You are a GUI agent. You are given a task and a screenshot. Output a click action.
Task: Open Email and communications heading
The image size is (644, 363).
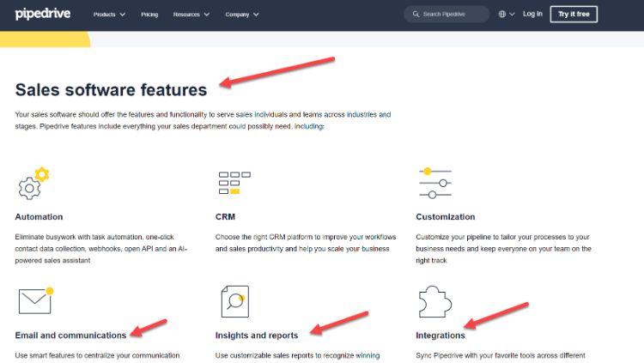[70, 335]
